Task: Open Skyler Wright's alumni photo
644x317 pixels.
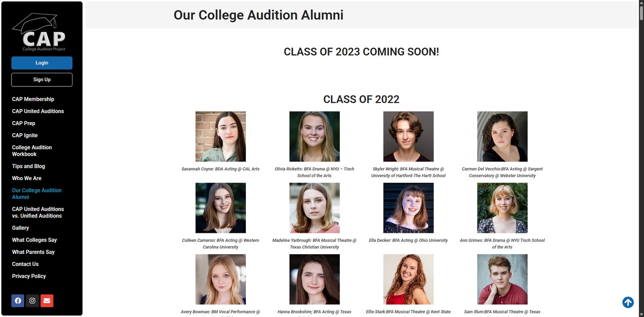Action: (x=408, y=136)
